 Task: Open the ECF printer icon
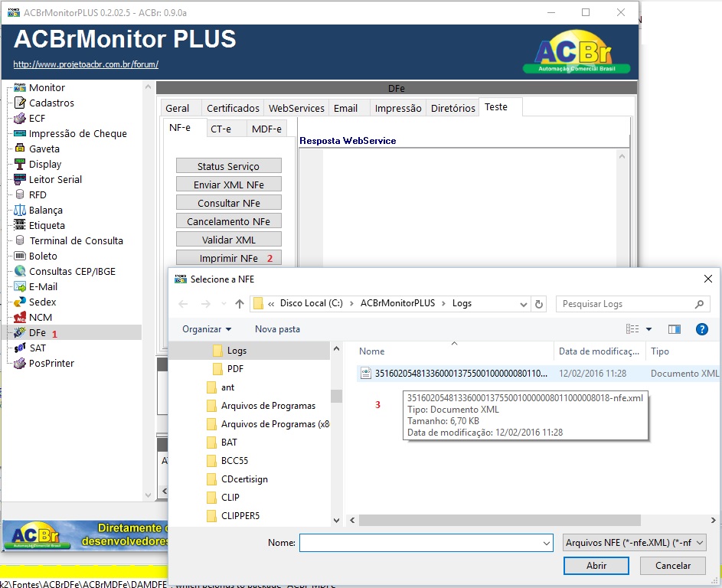[x=20, y=119]
